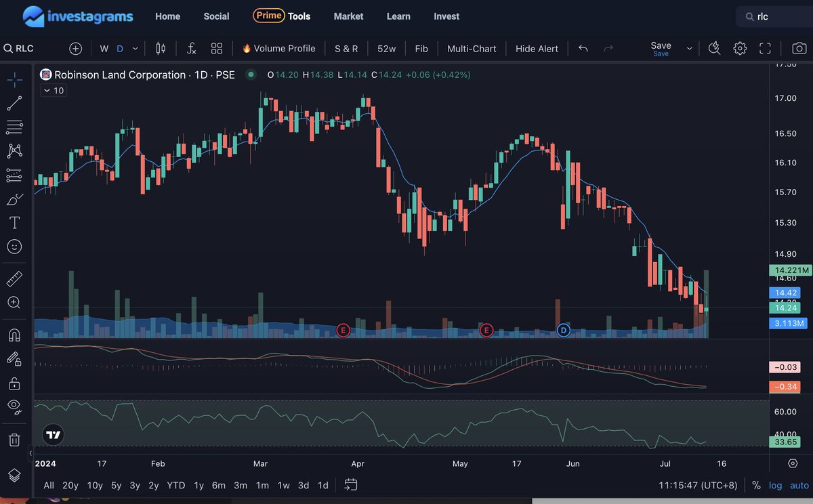813x504 pixels.
Task: Choose the XABCD patterns tool
Action: pyautogui.click(x=14, y=150)
